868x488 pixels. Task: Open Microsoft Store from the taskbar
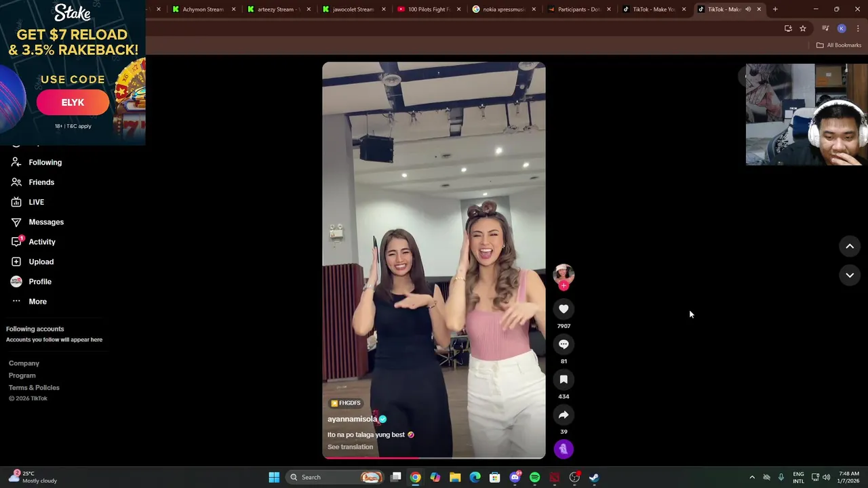tap(495, 477)
